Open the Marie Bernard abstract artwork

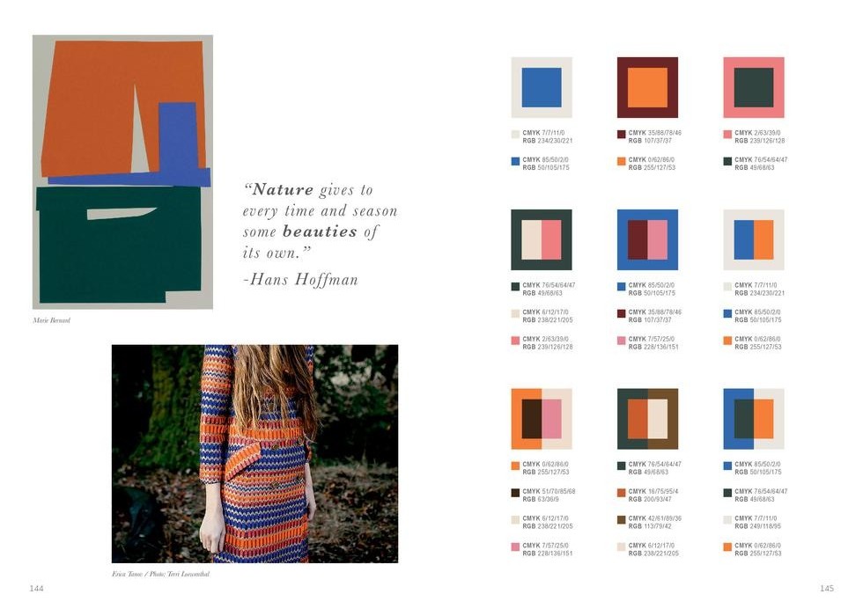pyautogui.click(x=122, y=172)
